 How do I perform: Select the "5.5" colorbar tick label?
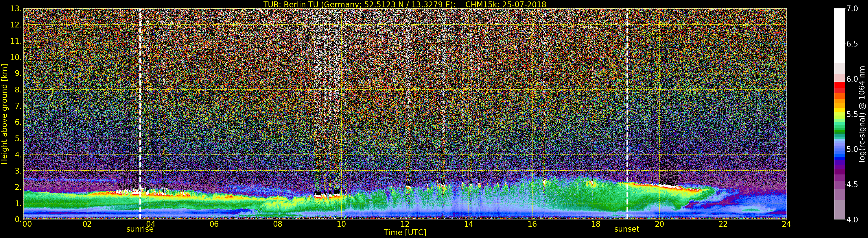tap(852, 114)
